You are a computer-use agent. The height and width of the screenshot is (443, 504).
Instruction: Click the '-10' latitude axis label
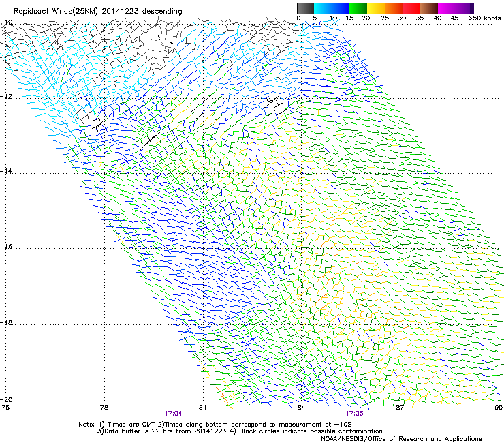(7, 22)
